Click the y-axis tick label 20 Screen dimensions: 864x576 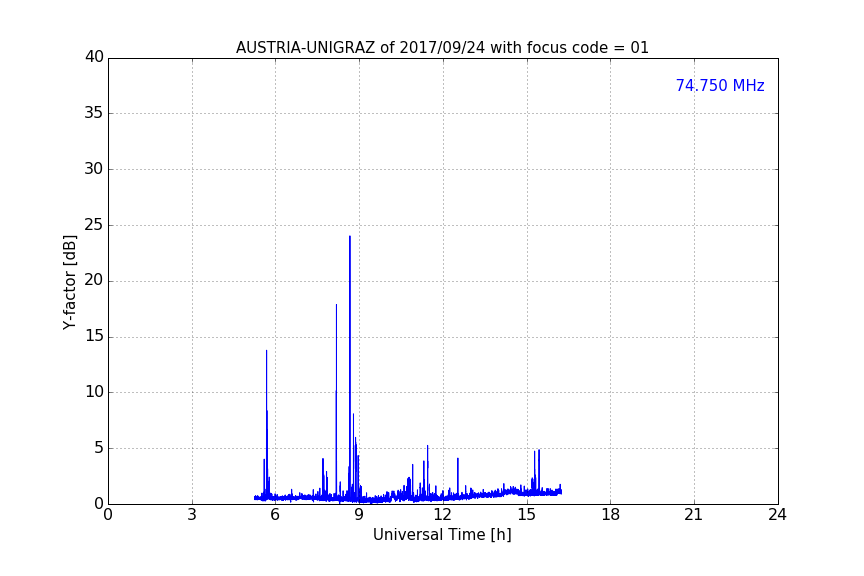tap(94, 280)
